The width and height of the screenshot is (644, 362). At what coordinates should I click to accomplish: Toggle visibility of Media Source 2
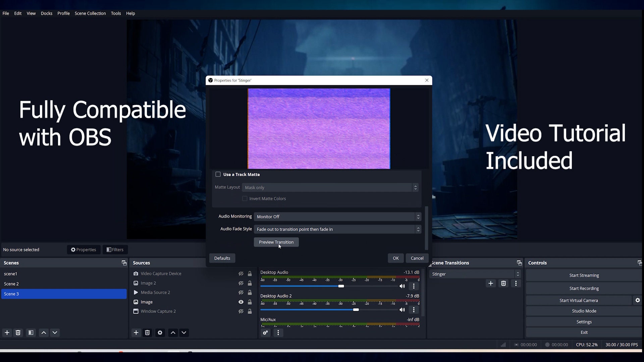(x=241, y=293)
